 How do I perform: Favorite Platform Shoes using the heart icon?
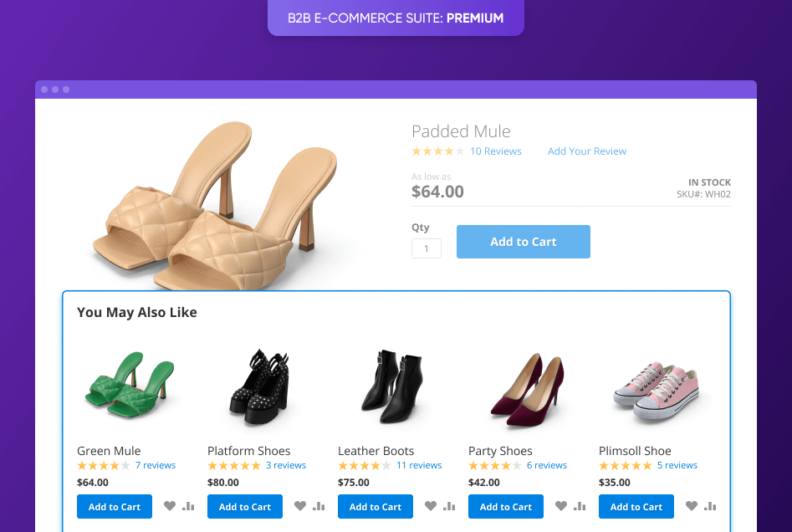point(300,506)
